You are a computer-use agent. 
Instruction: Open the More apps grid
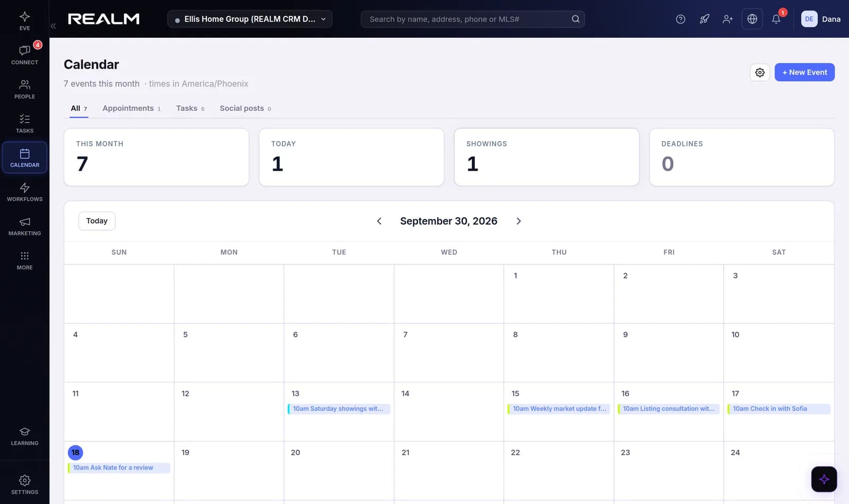pos(24,260)
